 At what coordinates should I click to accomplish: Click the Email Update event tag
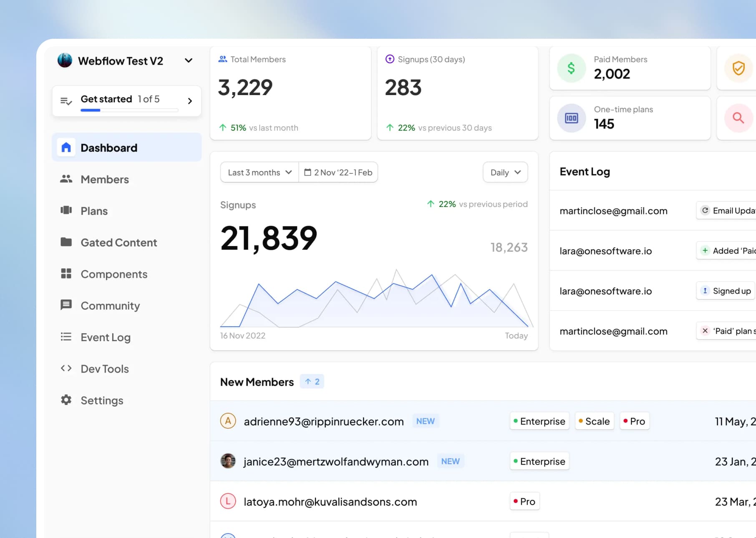[726, 211]
